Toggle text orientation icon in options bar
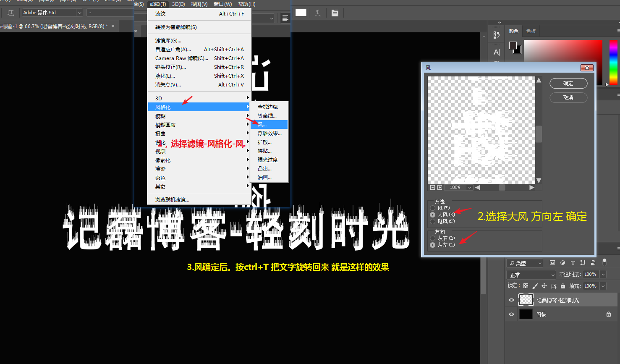Image resolution: width=620 pixels, height=364 pixels. [11, 13]
